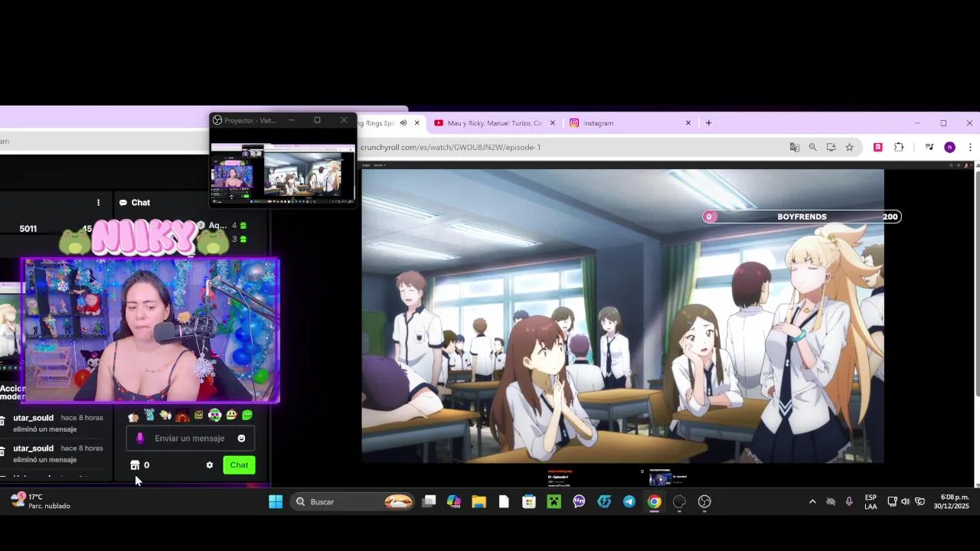
Task: Click the taskbar Buscar search box
Action: (354, 502)
